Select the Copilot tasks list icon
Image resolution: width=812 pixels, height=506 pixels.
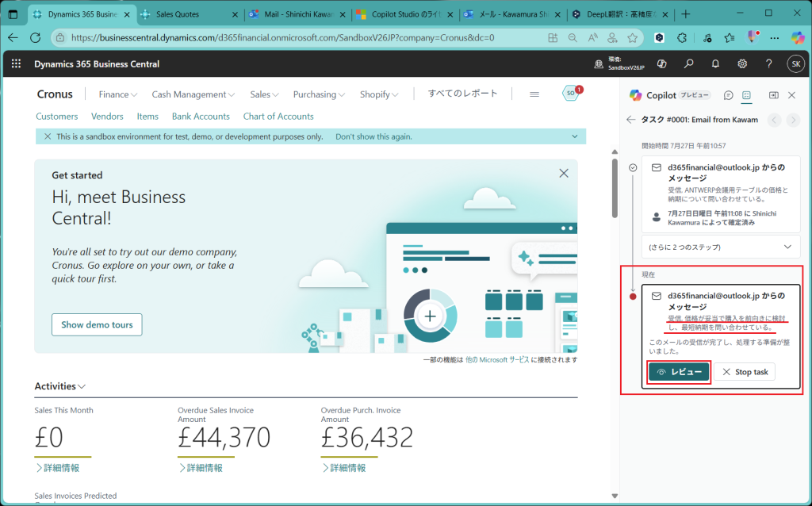tap(746, 95)
